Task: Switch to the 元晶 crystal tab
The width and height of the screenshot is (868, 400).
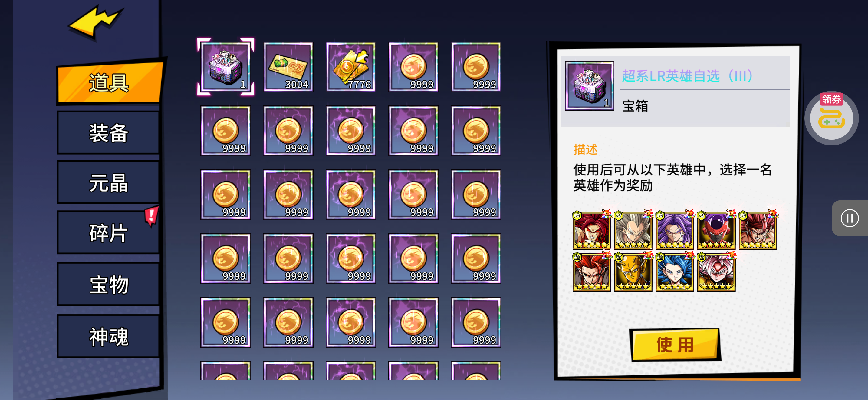Action: coord(108,183)
